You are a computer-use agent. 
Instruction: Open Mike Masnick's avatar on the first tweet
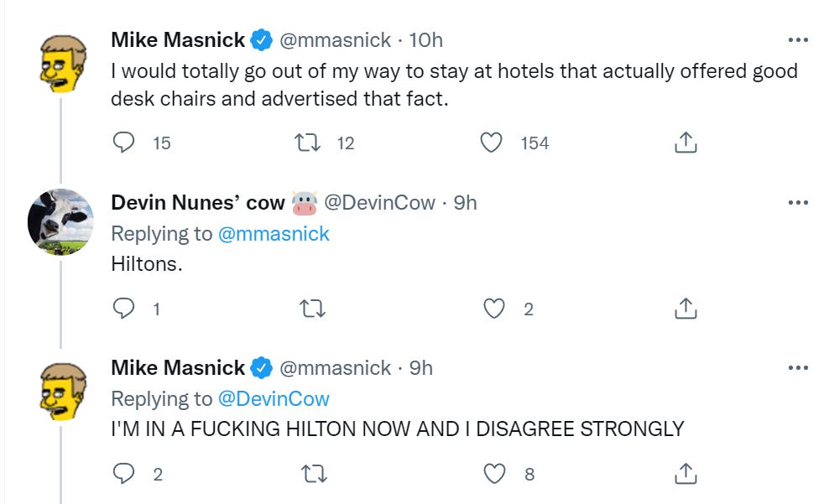tap(60, 62)
